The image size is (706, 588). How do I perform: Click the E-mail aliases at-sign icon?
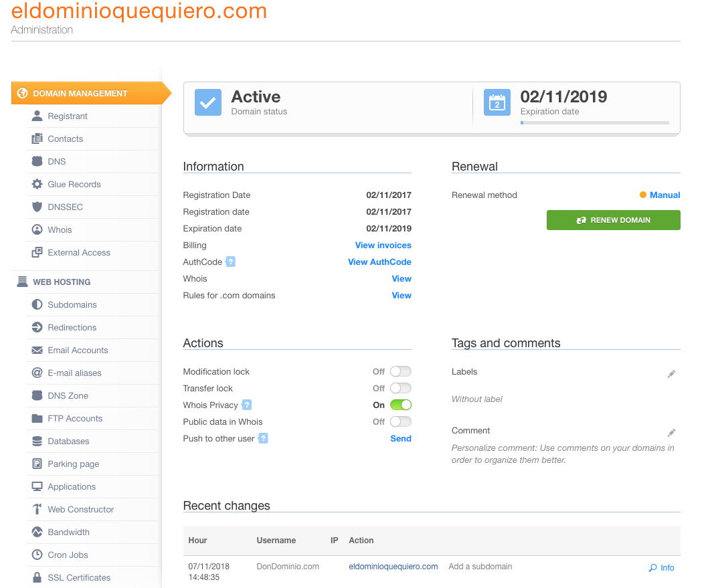tap(37, 373)
